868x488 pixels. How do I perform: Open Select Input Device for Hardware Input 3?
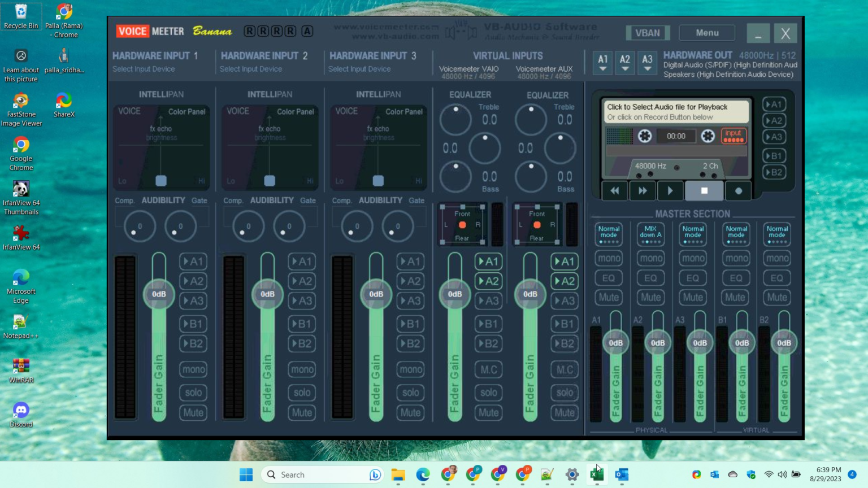tap(359, 68)
